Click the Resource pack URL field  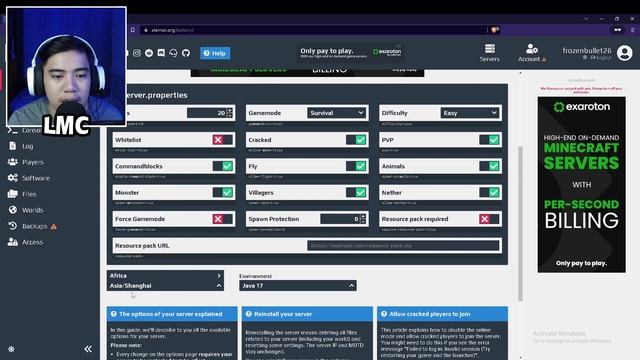tap(403, 246)
